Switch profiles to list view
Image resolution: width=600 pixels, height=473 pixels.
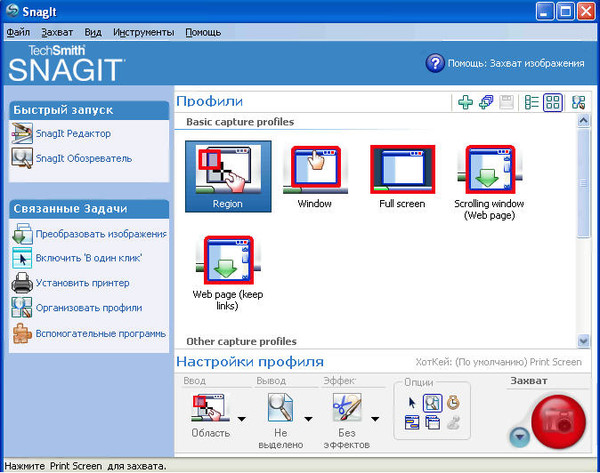pos(532,102)
